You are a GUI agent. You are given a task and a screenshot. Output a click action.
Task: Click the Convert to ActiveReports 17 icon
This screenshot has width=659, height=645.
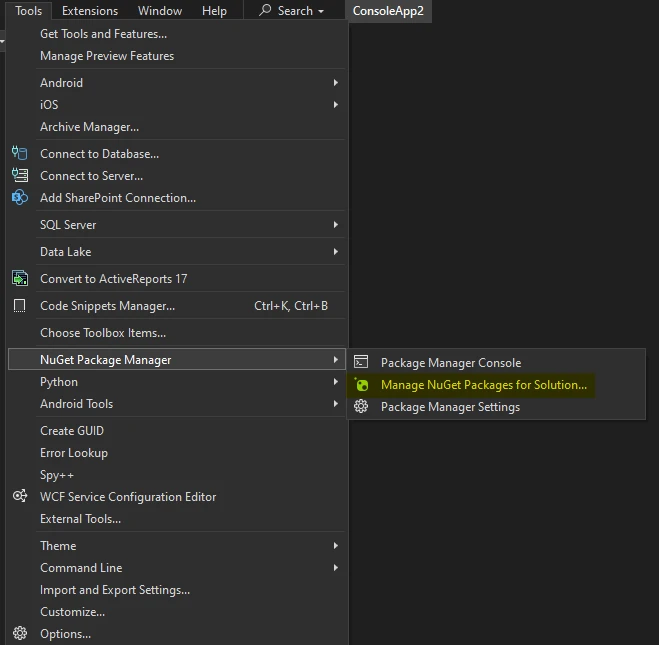coord(19,279)
